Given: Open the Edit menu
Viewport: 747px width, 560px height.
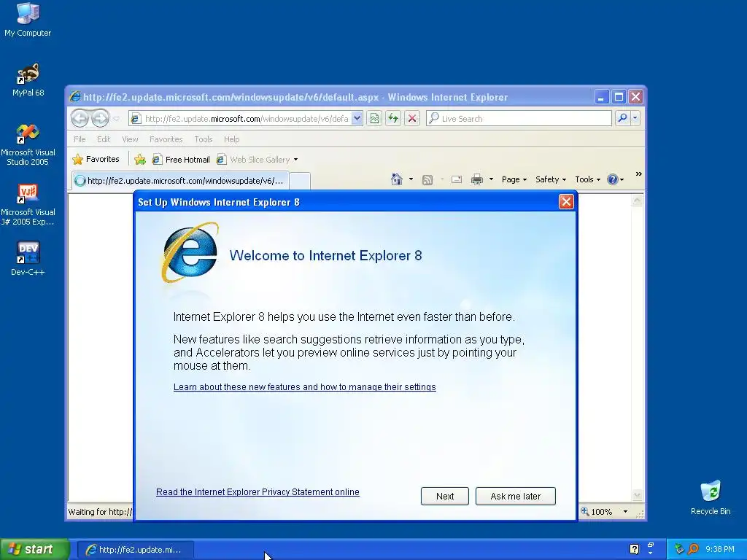Looking at the screenshot, I should click(x=104, y=139).
